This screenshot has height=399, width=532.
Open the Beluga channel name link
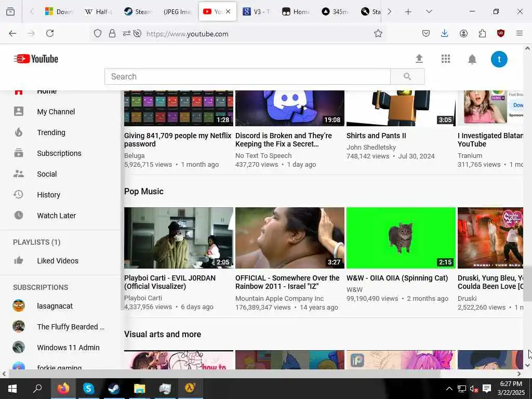(135, 156)
